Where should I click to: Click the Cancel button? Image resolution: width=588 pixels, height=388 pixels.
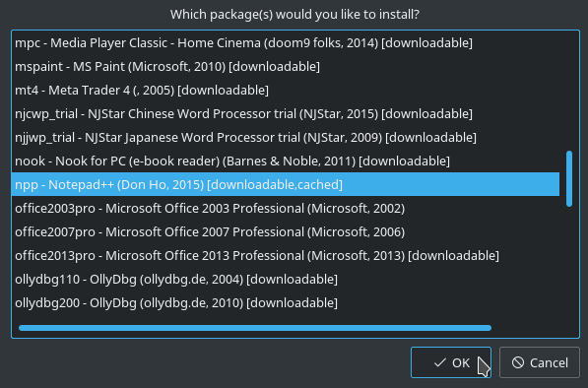[540, 362]
